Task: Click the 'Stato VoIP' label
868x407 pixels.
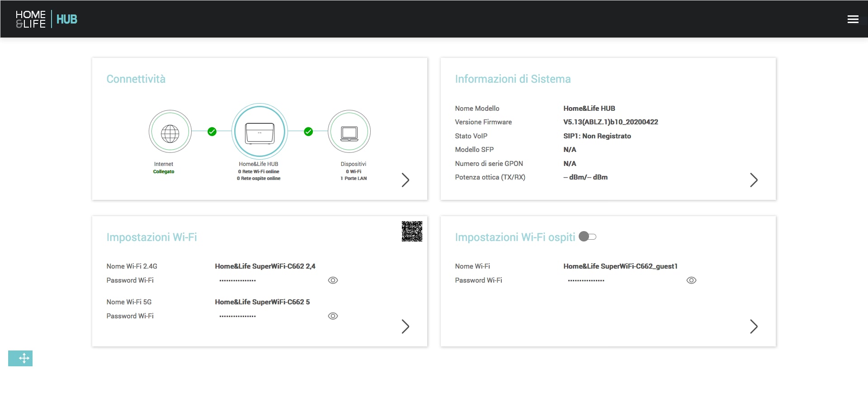Action: (471, 136)
